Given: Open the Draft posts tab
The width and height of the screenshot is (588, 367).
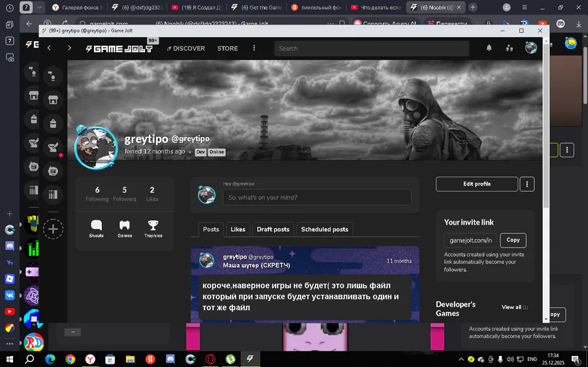Looking at the screenshot, I should (x=273, y=229).
